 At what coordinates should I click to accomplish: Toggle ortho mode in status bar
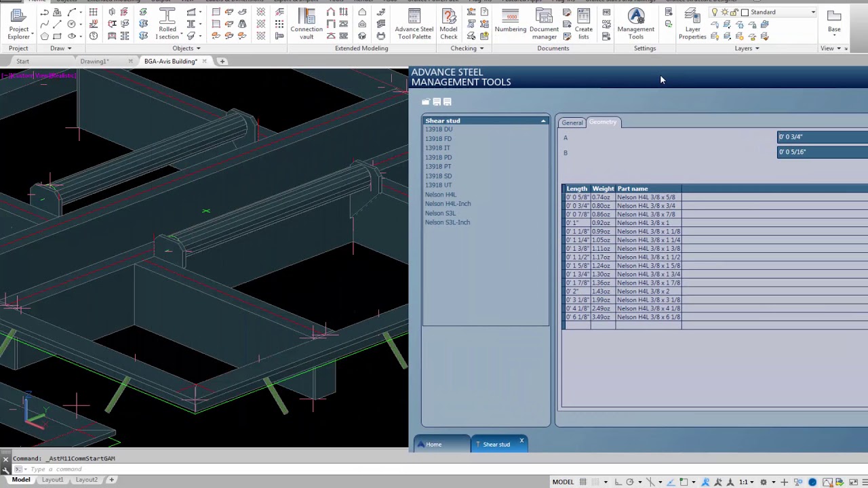pyautogui.click(x=618, y=482)
